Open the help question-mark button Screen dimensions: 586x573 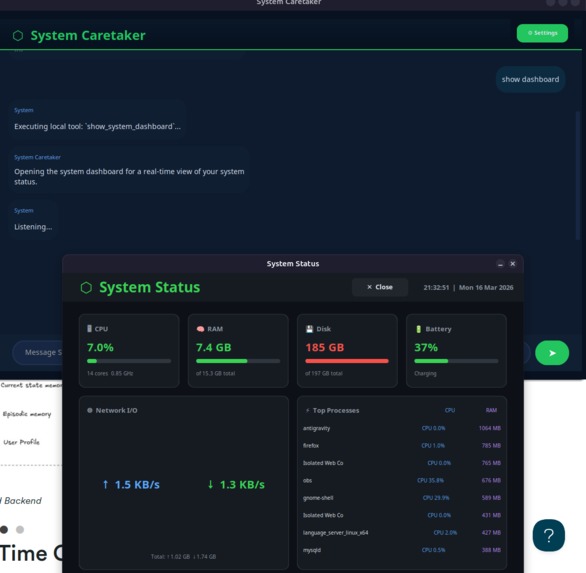point(548,535)
